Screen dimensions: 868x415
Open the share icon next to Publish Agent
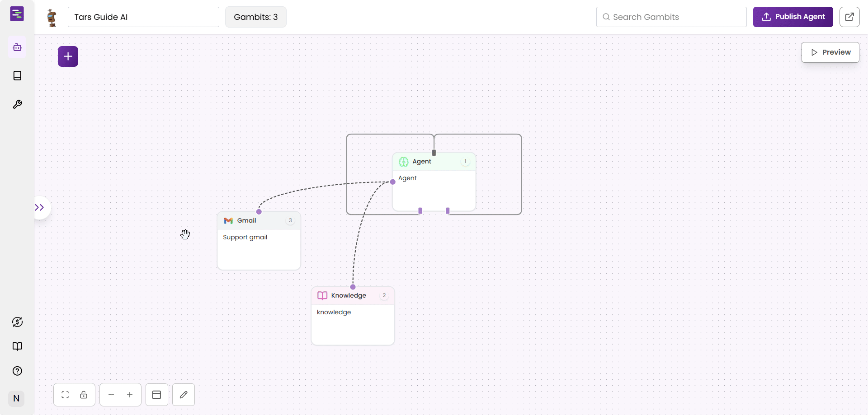tap(850, 17)
